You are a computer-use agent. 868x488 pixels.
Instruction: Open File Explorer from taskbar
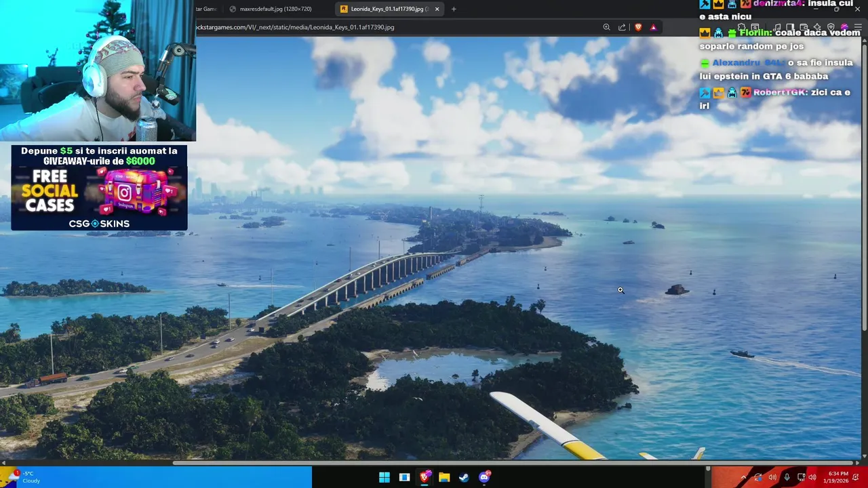[444, 477]
